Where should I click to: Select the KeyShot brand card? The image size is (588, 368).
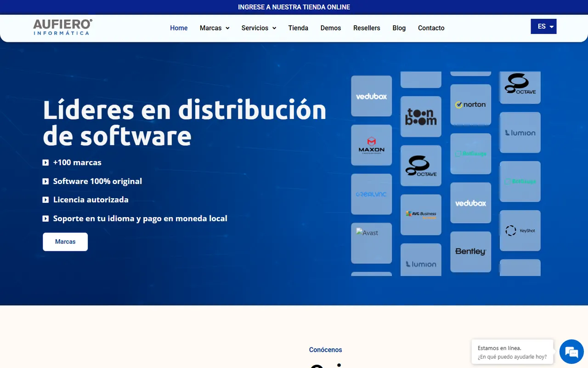point(520,230)
